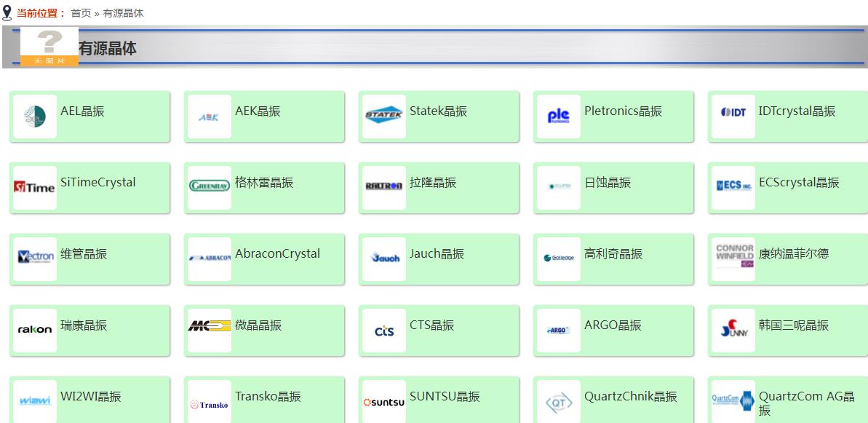Click the rakon logo icon
The width and height of the screenshot is (868, 423).
[35, 331]
